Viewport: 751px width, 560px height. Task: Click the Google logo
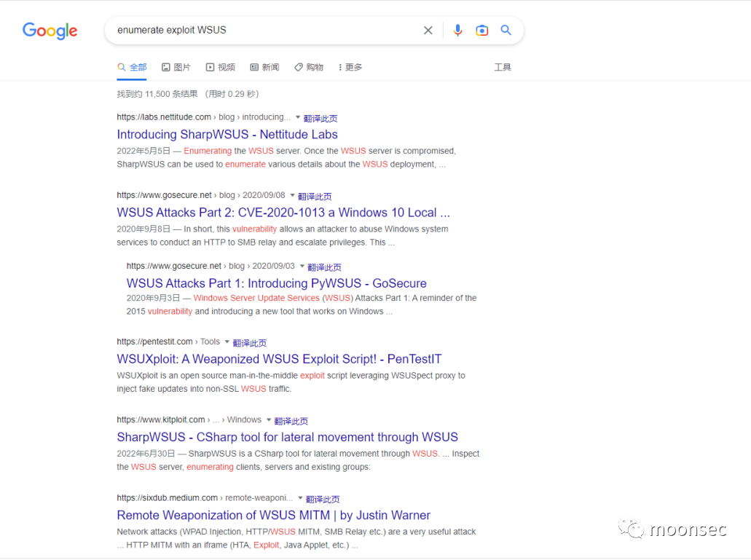50,31
